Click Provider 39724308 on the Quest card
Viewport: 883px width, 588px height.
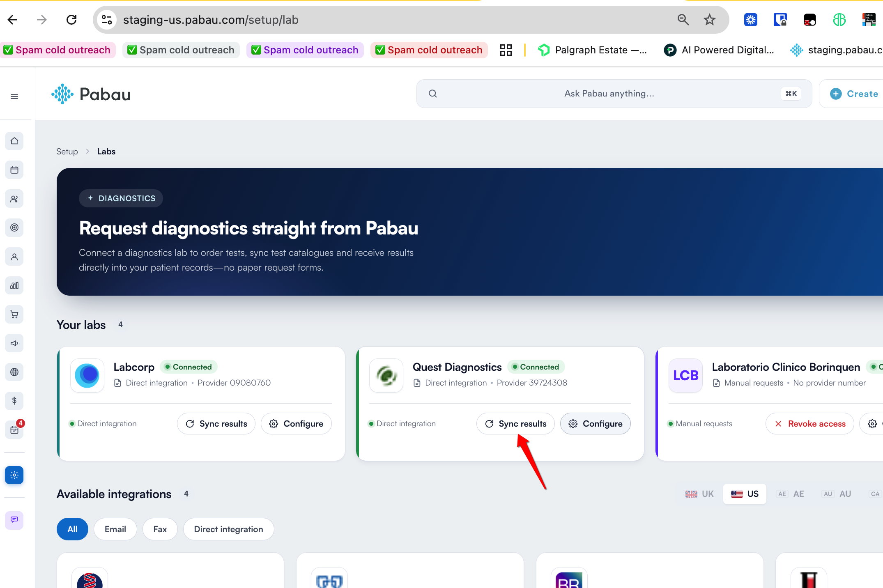tap(532, 383)
